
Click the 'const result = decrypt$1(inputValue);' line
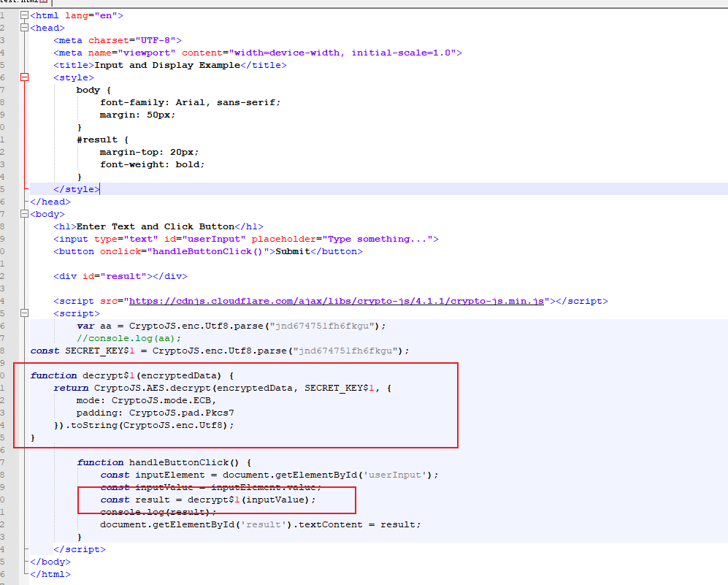pos(208,500)
